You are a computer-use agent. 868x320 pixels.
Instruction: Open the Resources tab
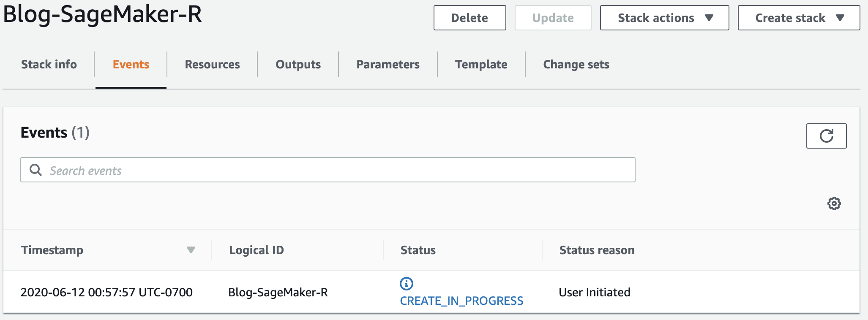pos(212,64)
